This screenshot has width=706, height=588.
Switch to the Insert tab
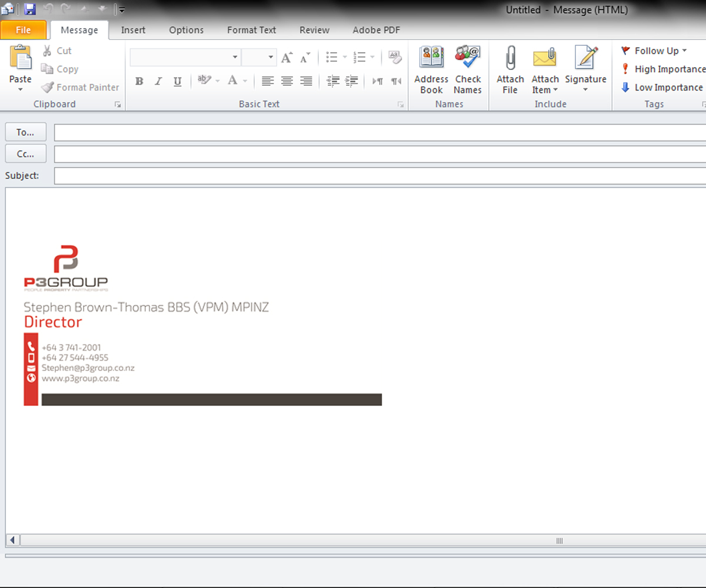coord(134,30)
